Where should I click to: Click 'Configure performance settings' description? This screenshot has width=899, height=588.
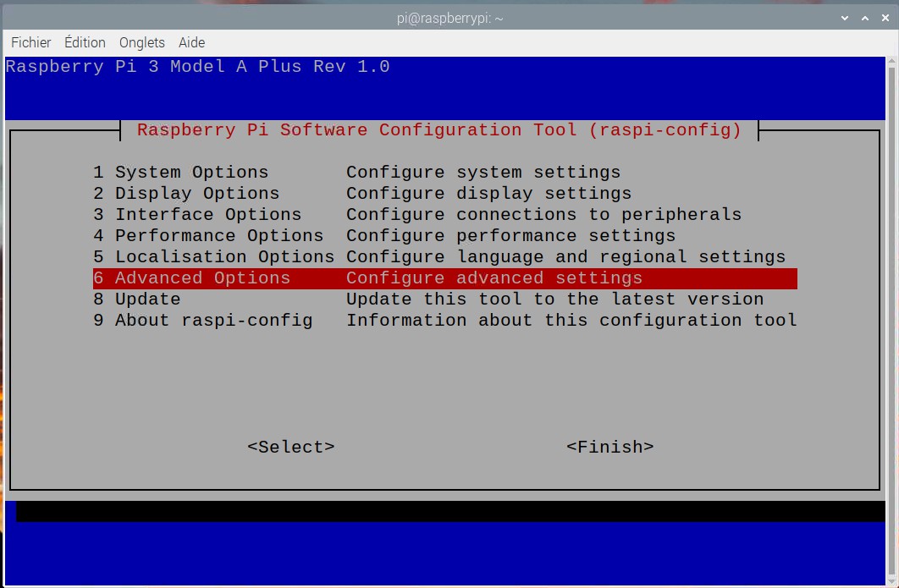(x=510, y=235)
